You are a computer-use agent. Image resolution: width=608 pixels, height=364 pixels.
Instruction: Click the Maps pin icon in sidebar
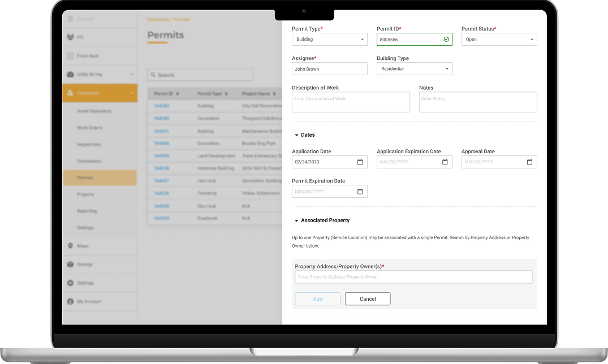(70, 246)
